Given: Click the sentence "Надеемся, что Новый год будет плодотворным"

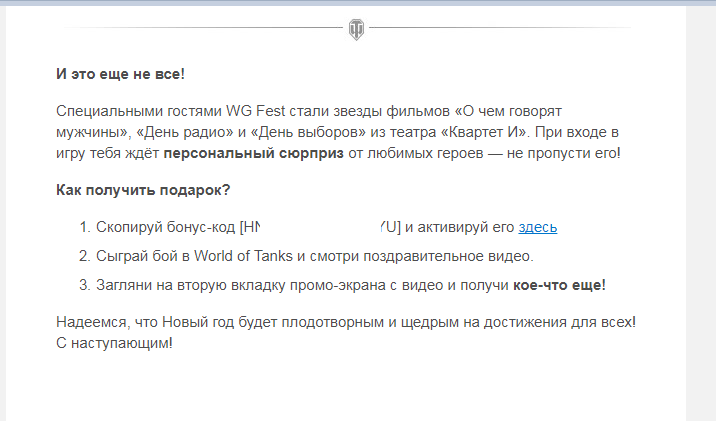Looking at the screenshot, I should pos(220,322).
